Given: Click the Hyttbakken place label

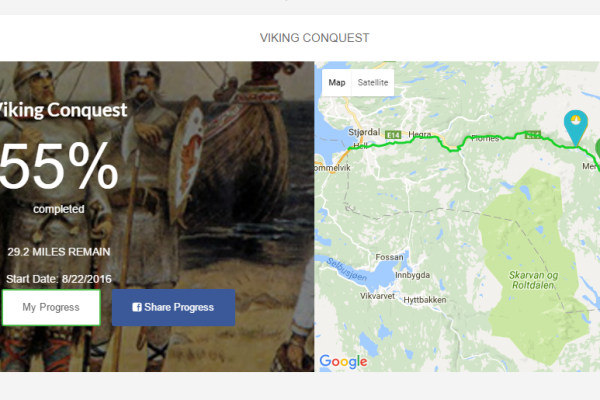Looking at the screenshot, I should point(425,300).
